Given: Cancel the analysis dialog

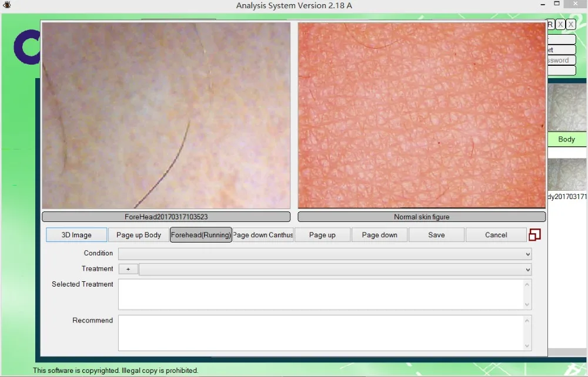Looking at the screenshot, I should click(496, 235).
